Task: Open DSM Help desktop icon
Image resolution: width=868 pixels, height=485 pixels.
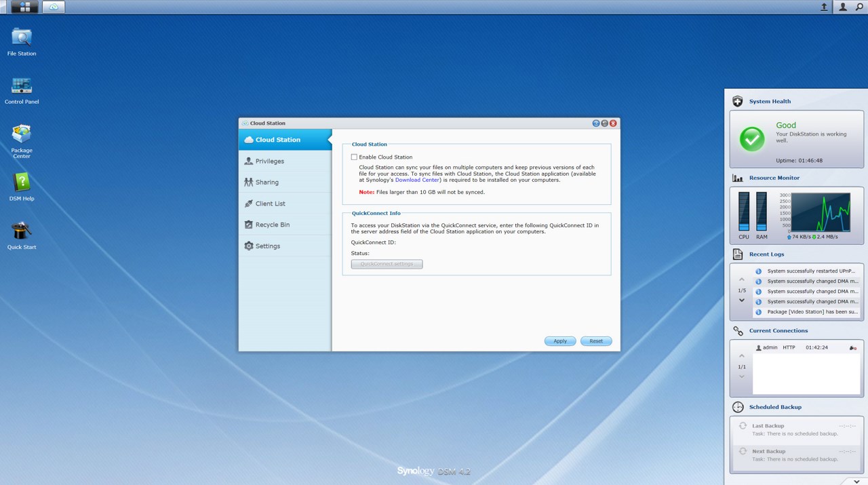Action: pyautogui.click(x=22, y=187)
